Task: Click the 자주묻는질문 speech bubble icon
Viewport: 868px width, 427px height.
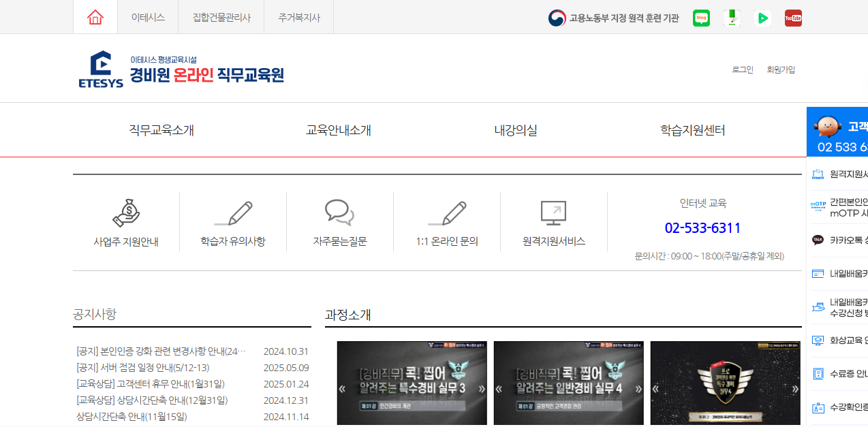Action: click(x=339, y=213)
